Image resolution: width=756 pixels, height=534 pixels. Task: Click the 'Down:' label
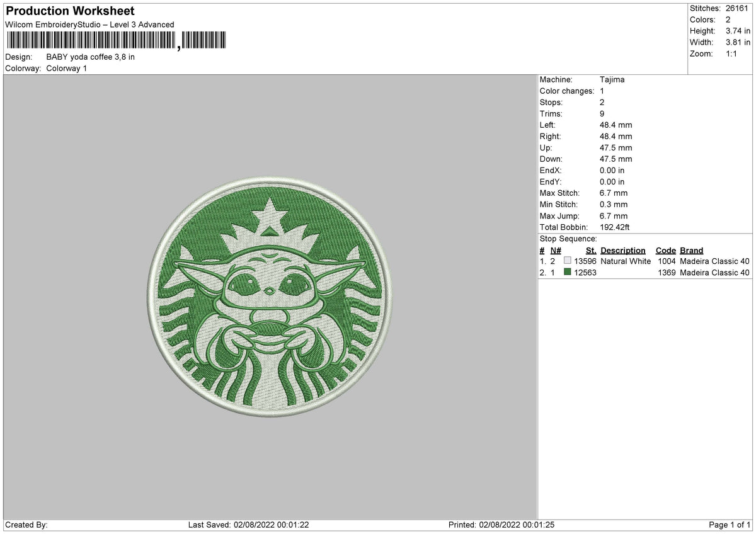(551, 159)
